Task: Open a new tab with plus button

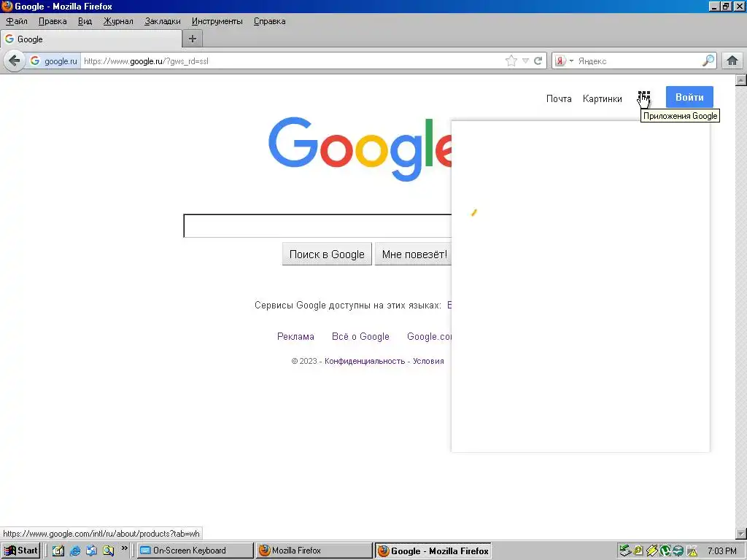Action: click(193, 39)
